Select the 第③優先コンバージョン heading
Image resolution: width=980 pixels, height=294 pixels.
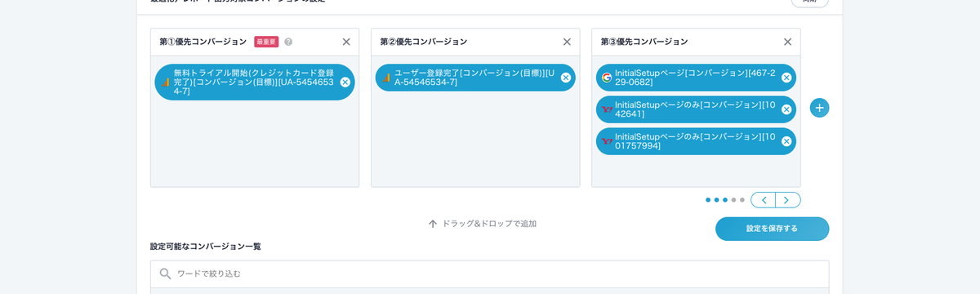click(x=644, y=42)
